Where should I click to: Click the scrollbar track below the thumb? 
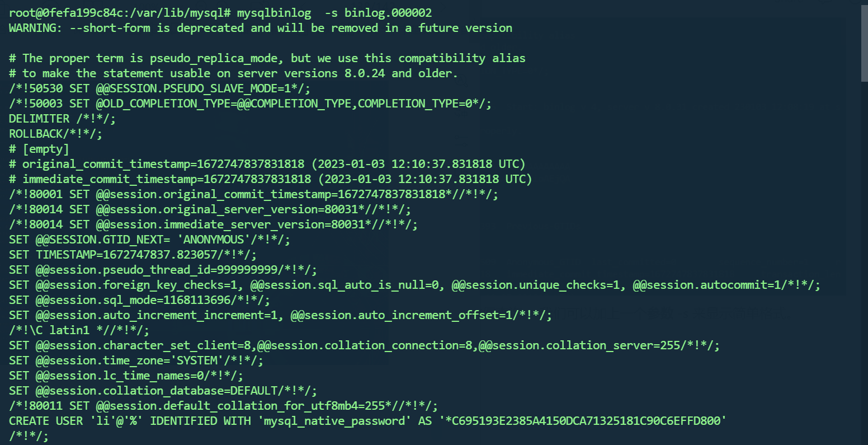click(x=864, y=252)
